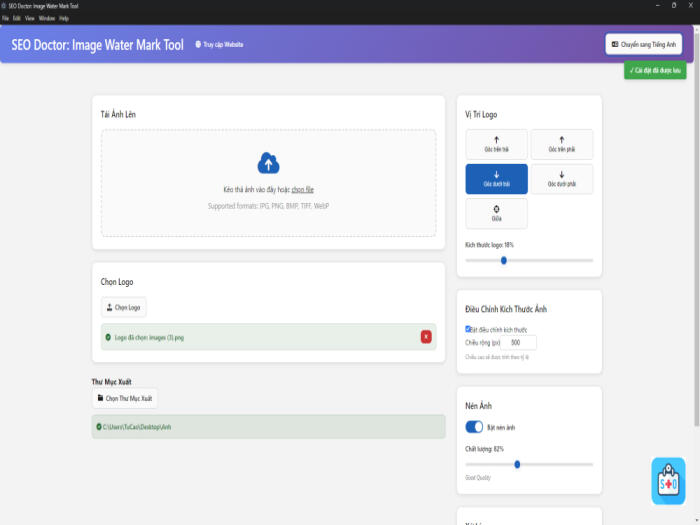
Task: Select top-left logo position (Góc trên trái)
Action: (496, 144)
